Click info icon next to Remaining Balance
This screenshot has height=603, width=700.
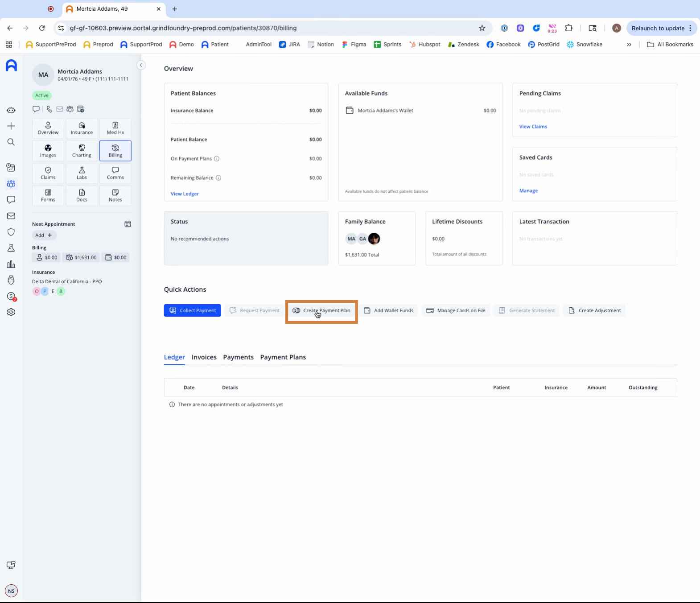pos(218,178)
